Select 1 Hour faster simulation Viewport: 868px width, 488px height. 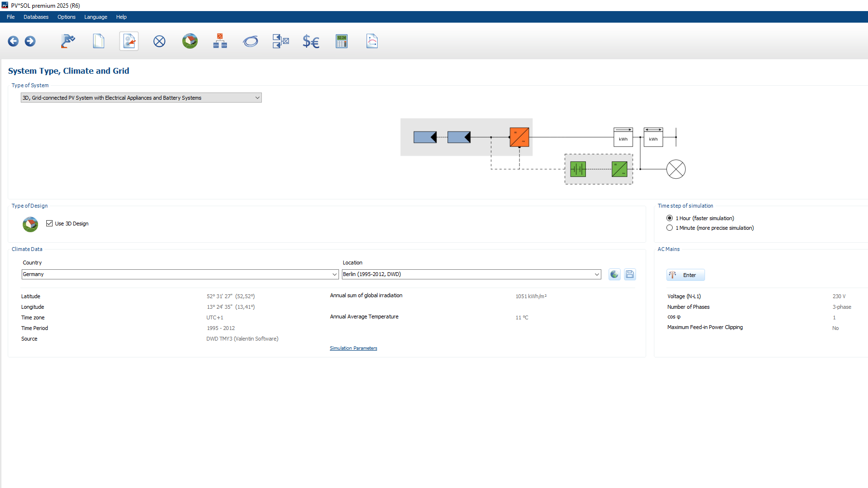(669, 218)
